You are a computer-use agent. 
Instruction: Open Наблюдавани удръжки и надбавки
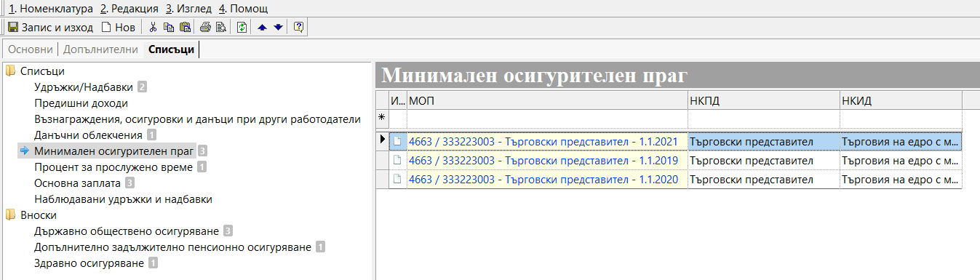[123, 199]
